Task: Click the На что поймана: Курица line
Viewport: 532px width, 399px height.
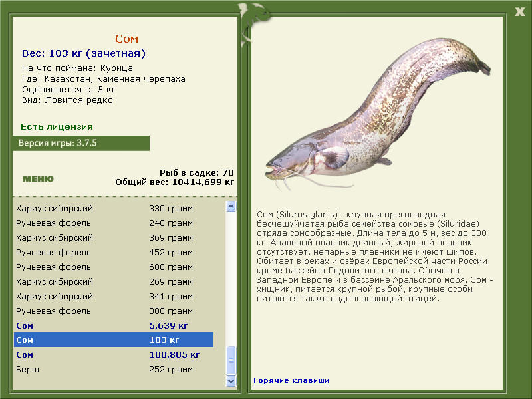Action: [77, 68]
